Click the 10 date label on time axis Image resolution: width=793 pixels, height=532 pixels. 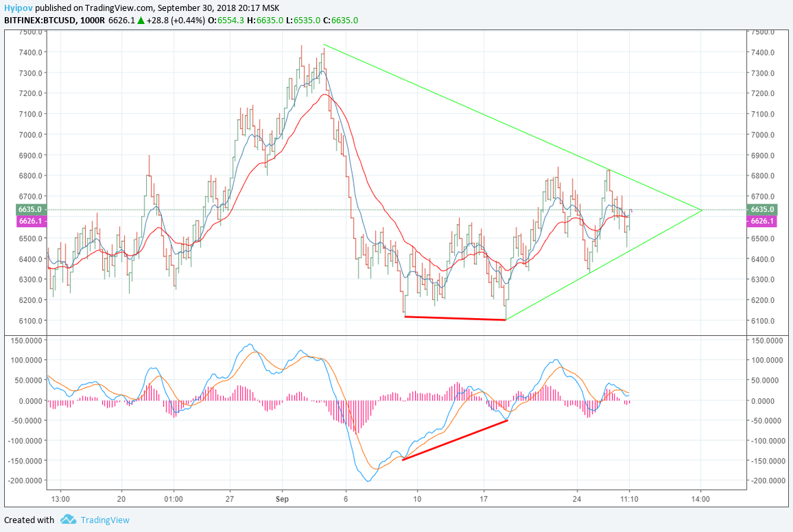coord(417,499)
